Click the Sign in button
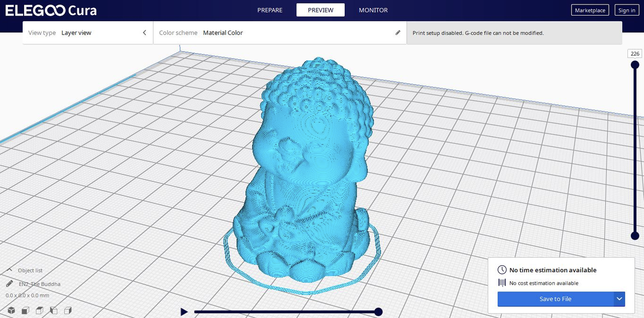Image resolution: width=644 pixels, height=318 pixels. click(626, 10)
